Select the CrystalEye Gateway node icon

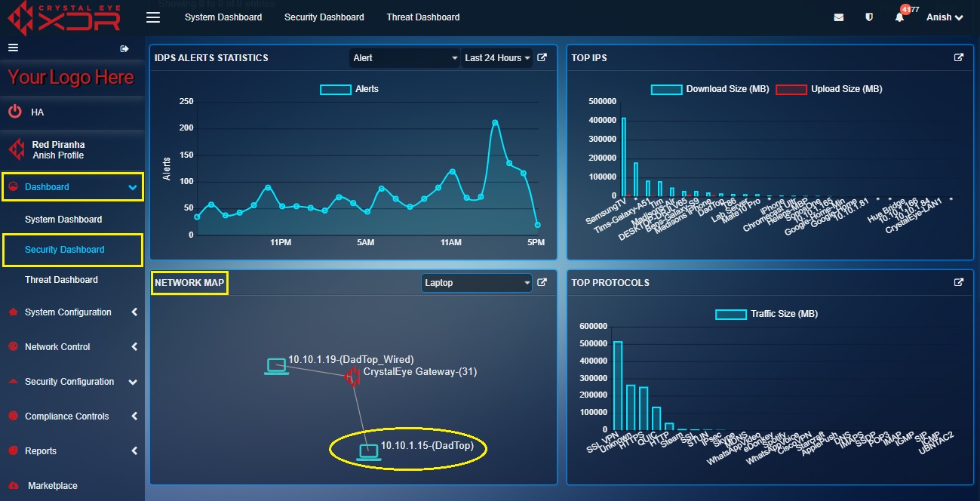(x=352, y=377)
